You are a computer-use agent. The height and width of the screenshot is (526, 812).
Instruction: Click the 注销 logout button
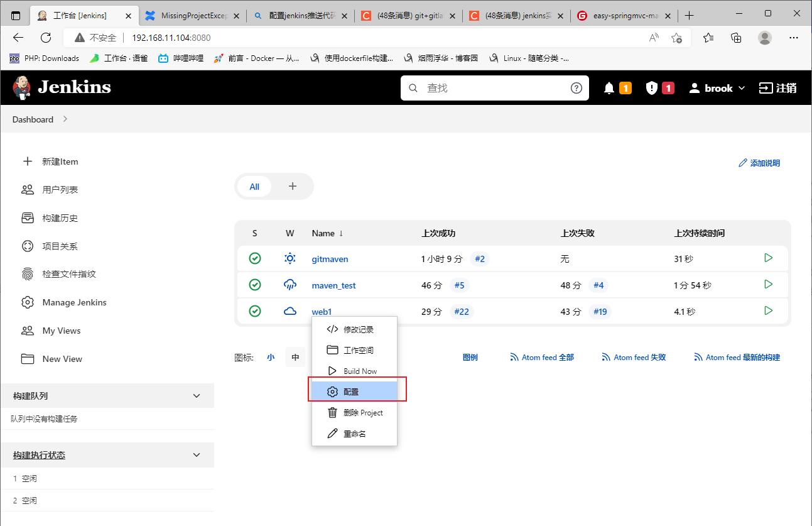(x=778, y=88)
